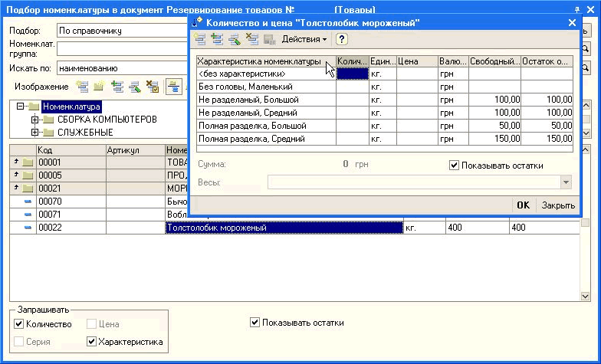Click the item list scrollbar down arrow
Image resolution: width=601 pixels, height=364 pixels.
point(586,297)
